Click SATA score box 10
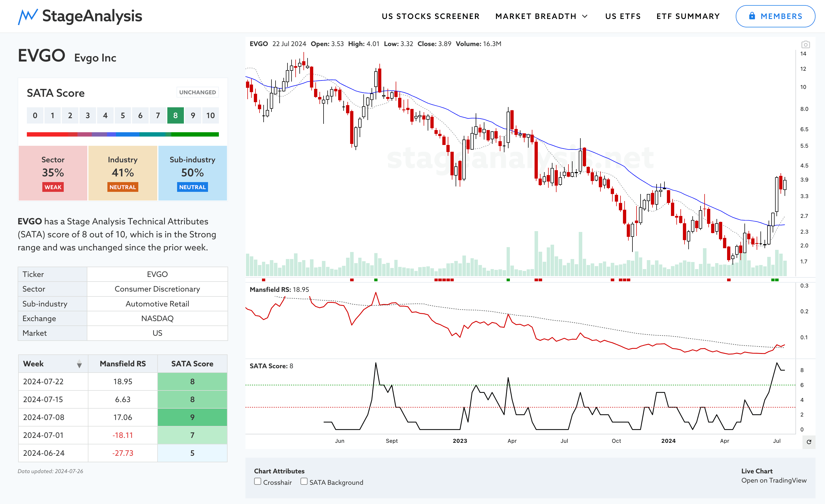This screenshot has height=504, width=825. click(210, 115)
